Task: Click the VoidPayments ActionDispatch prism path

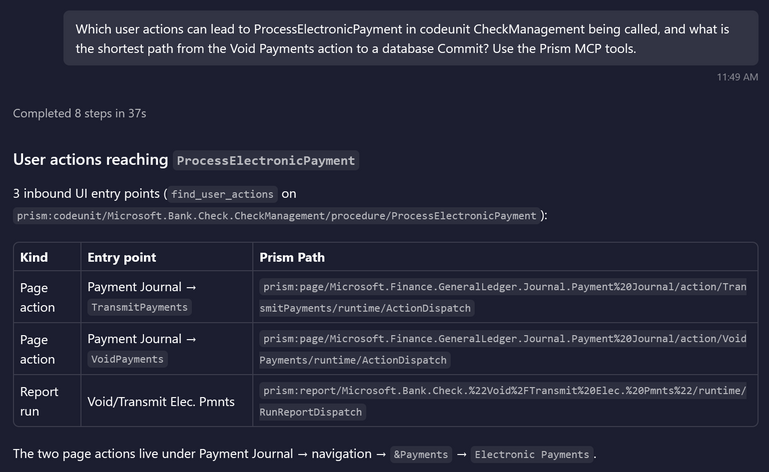Action: pyautogui.click(x=503, y=349)
